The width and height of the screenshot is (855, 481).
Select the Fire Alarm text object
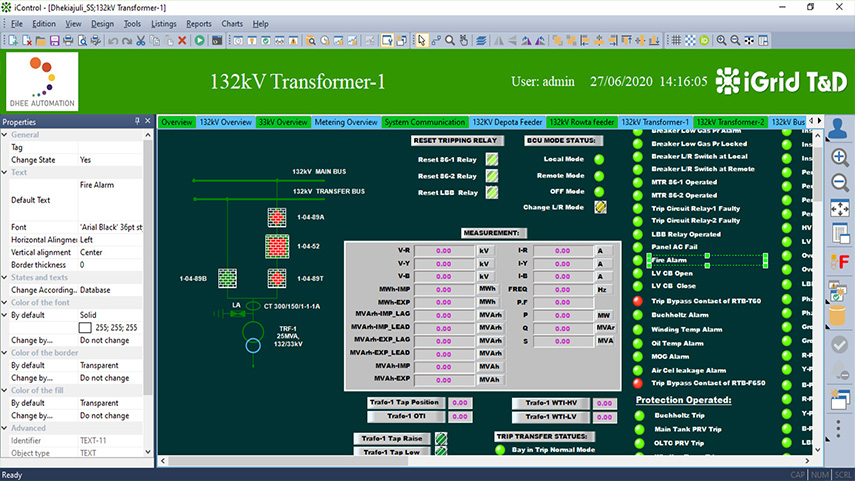707,261
